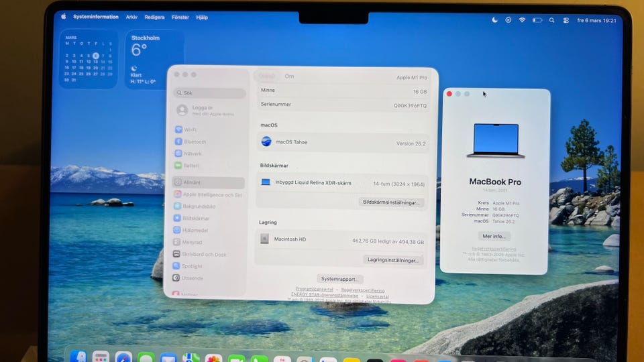This screenshot has width=644, height=362.
Task: Select the Serienummer value Q0GK396FTQ
Action: (410, 106)
